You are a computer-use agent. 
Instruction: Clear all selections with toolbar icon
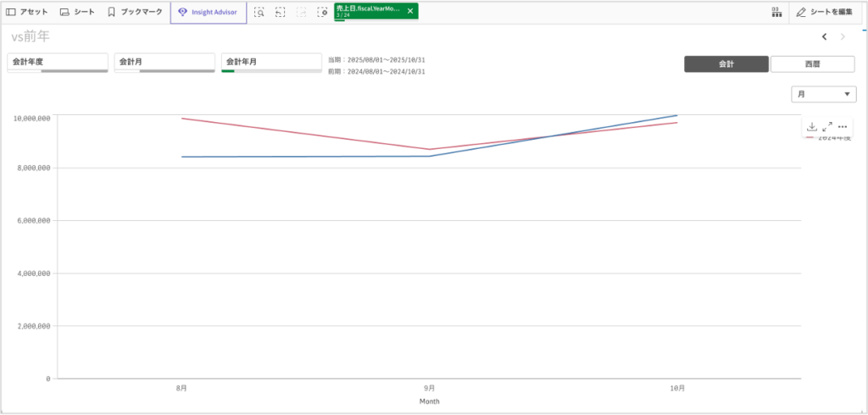pos(322,12)
